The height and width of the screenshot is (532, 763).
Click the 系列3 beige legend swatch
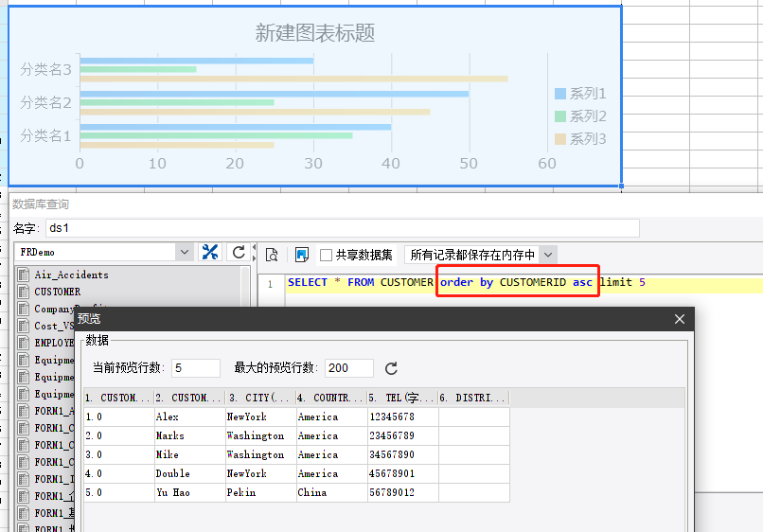point(560,139)
